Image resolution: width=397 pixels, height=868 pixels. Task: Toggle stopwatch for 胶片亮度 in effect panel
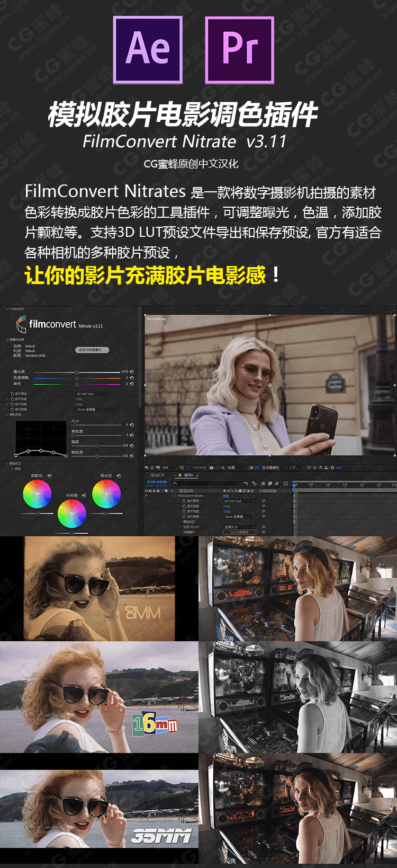[12, 404]
